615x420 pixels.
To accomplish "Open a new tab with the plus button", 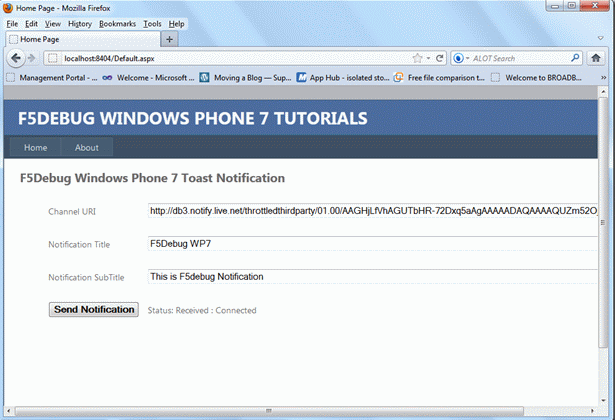I will pos(169,39).
